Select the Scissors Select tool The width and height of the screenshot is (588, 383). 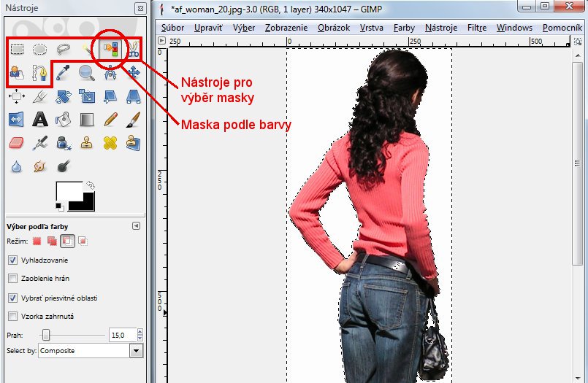[x=134, y=50]
